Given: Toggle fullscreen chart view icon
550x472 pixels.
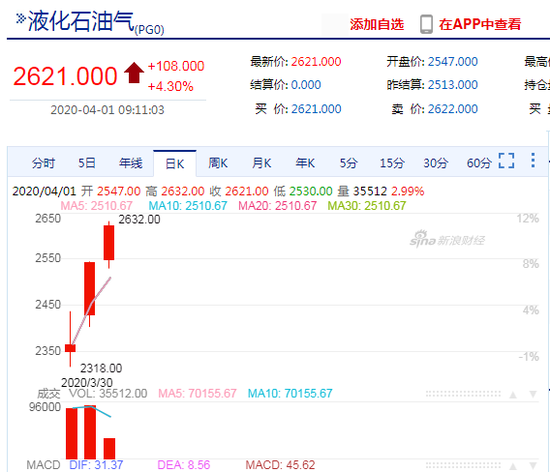Looking at the screenshot, I should point(506,161).
